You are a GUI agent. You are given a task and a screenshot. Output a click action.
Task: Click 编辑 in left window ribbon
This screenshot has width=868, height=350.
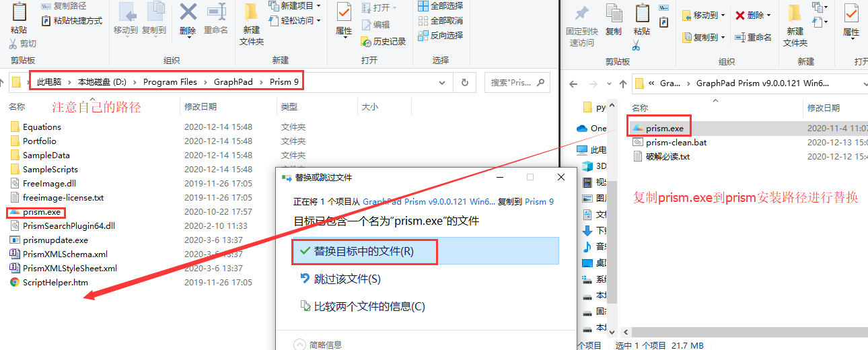click(x=375, y=24)
